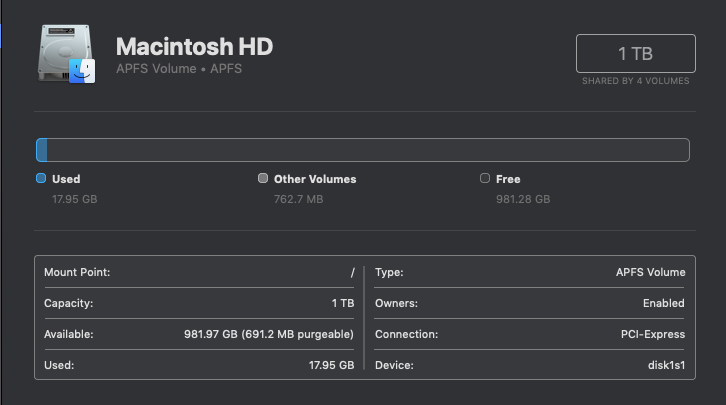726x405 pixels.
Task: Click the 17.95 GB value under Used legend
Action: pos(75,199)
